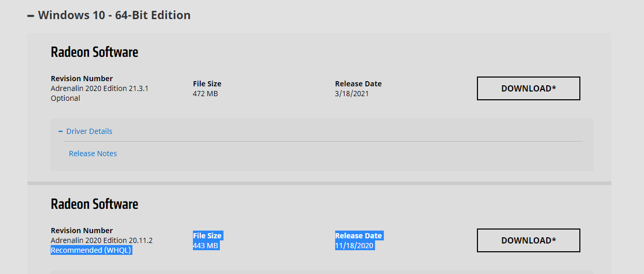Click the second Radeon Software heading
The height and width of the screenshot is (274, 644).
[94, 204]
